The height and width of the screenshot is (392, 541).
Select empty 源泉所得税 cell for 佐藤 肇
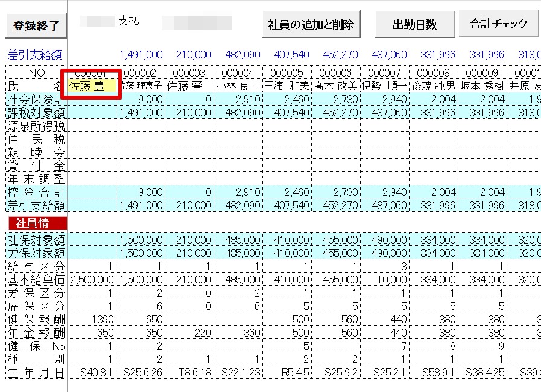click(x=189, y=125)
